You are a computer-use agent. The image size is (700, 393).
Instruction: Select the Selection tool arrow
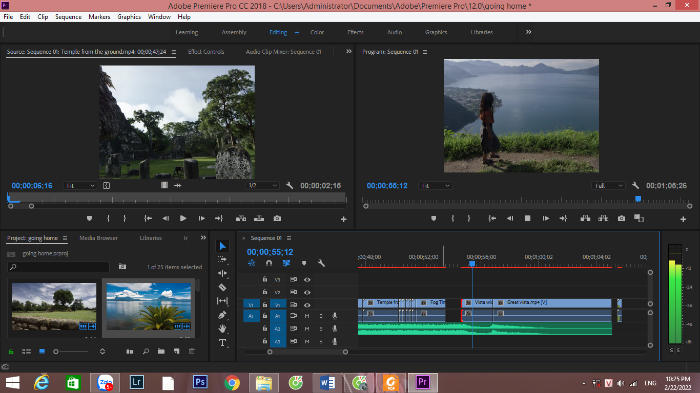(222, 246)
